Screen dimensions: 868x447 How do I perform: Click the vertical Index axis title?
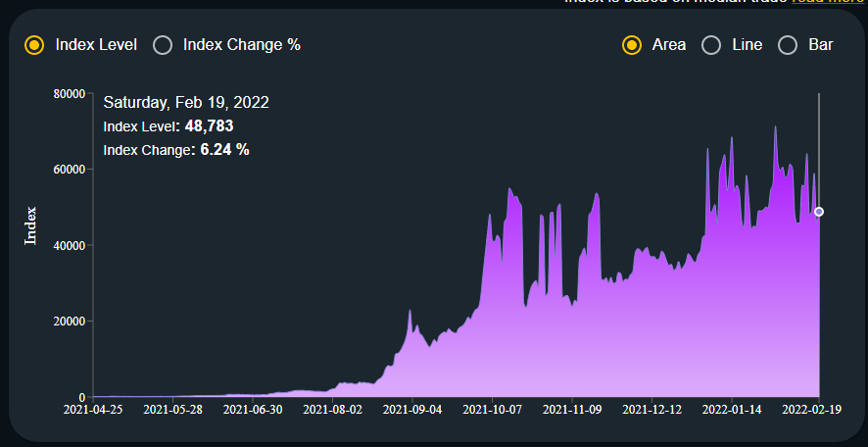pyautogui.click(x=30, y=225)
